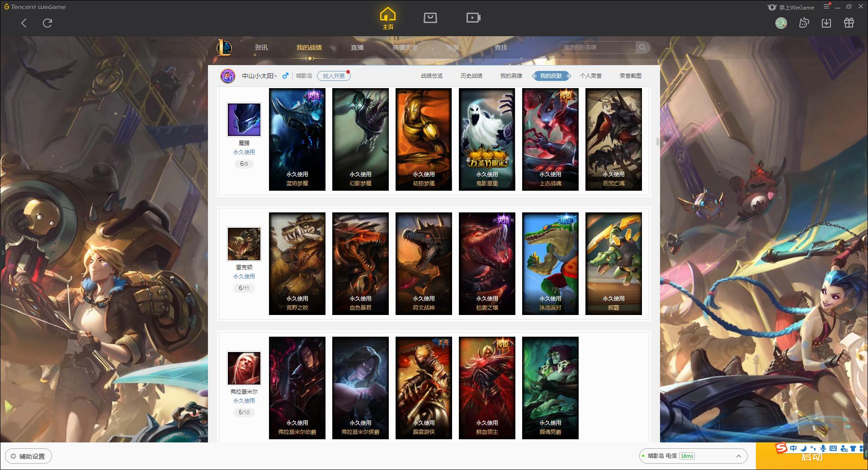868x470 pixels.
Task: Open the 资讯 nav tab
Action: pyautogui.click(x=261, y=47)
